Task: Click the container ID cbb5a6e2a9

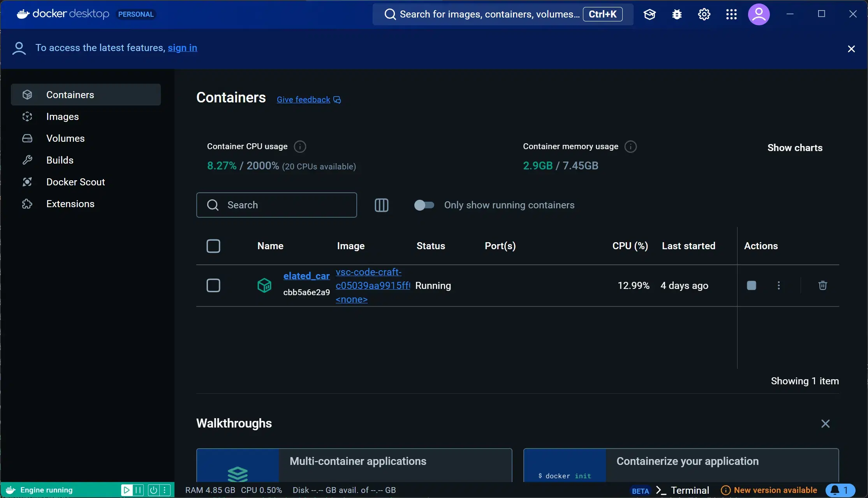Action: click(306, 292)
